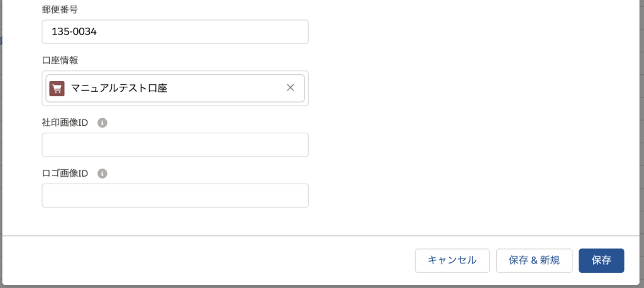Image resolution: width=644 pixels, height=288 pixels.
Task: Click the partially hidden blue link at left edge
Action: coord(1,40)
